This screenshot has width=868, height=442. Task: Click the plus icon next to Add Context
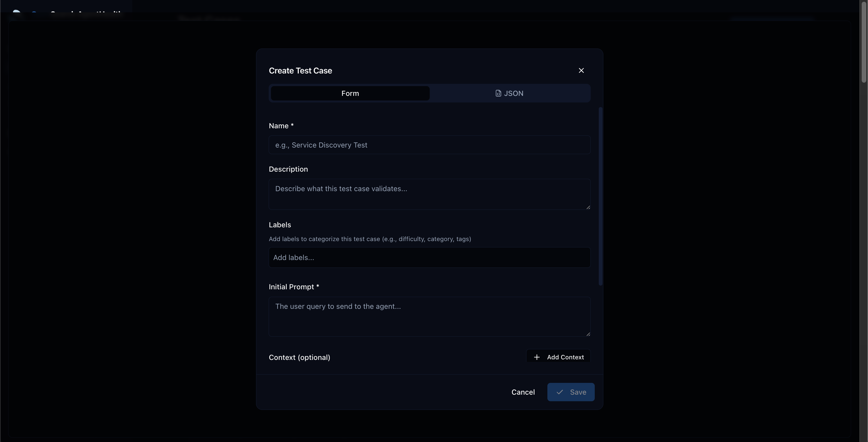pos(537,357)
